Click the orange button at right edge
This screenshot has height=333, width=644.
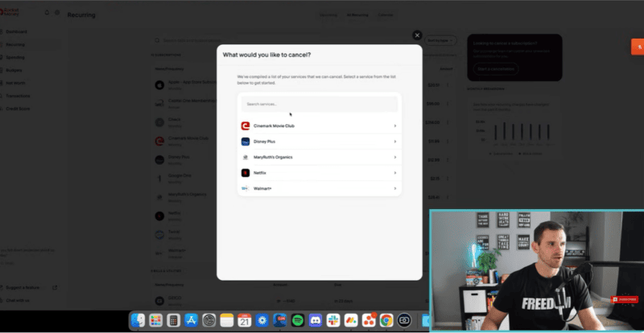[638, 47]
